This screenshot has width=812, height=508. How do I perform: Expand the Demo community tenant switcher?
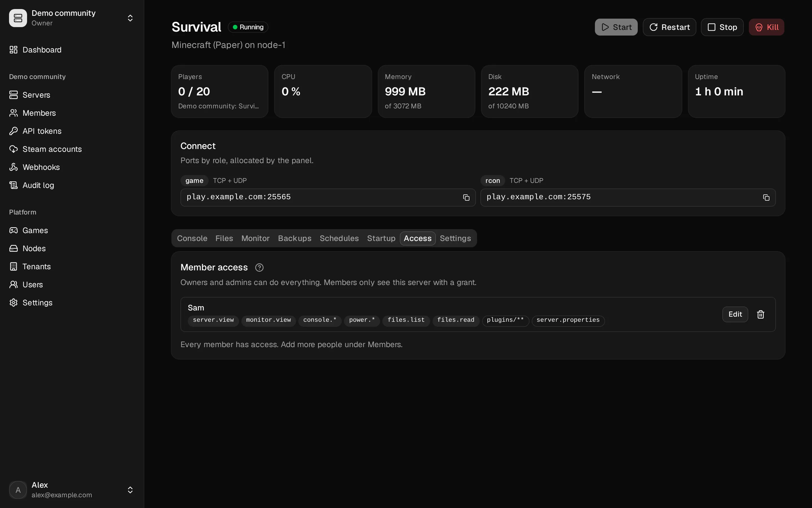click(x=130, y=18)
